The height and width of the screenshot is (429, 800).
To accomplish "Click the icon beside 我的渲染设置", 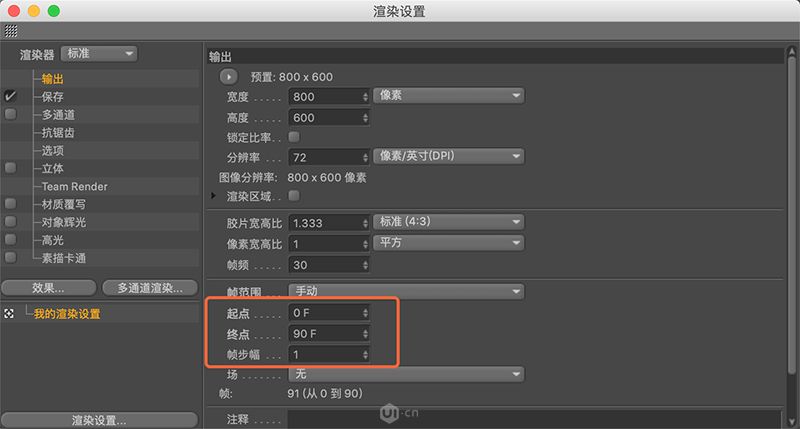I will [10, 314].
